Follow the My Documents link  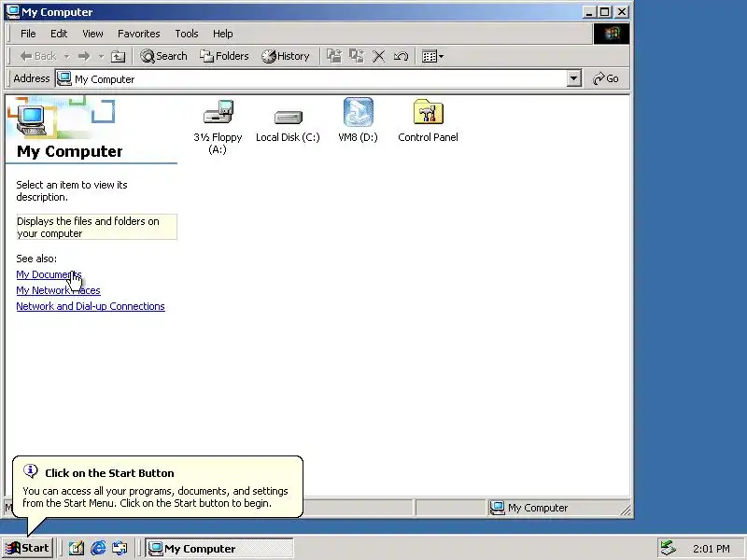click(x=49, y=274)
